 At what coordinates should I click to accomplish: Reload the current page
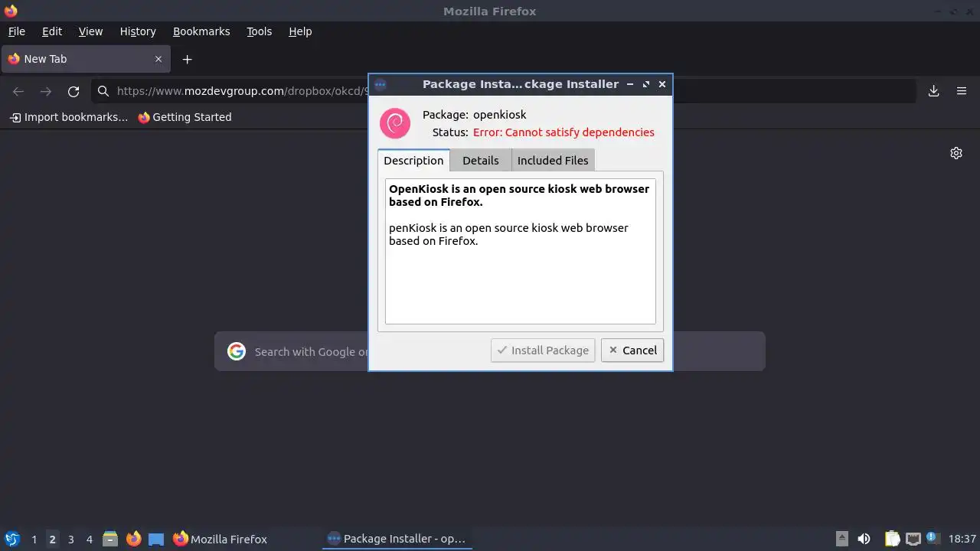tap(73, 91)
